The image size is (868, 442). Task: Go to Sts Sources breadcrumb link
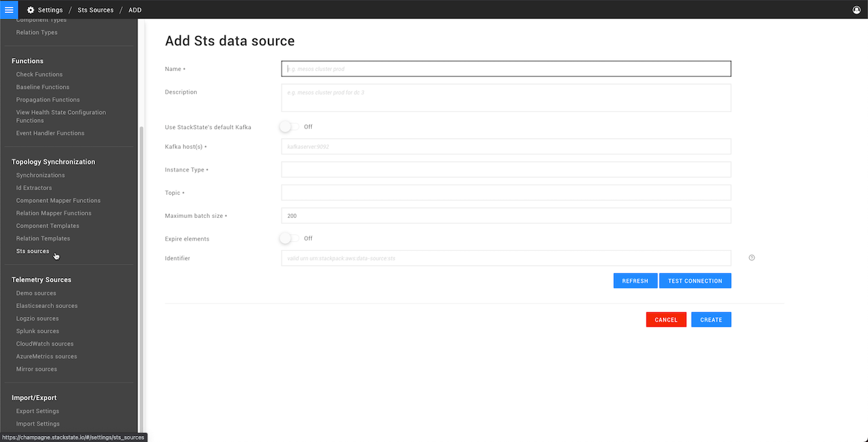[x=96, y=10]
